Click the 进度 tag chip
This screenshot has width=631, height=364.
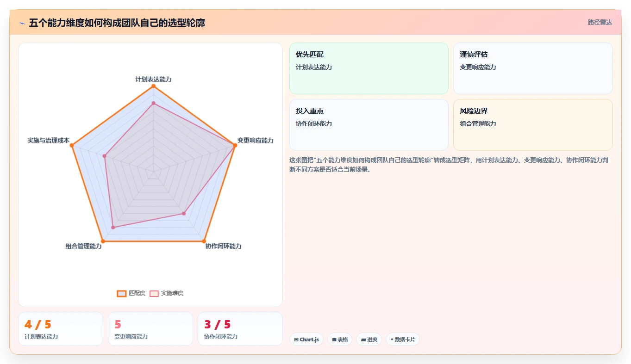click(369, 339)
